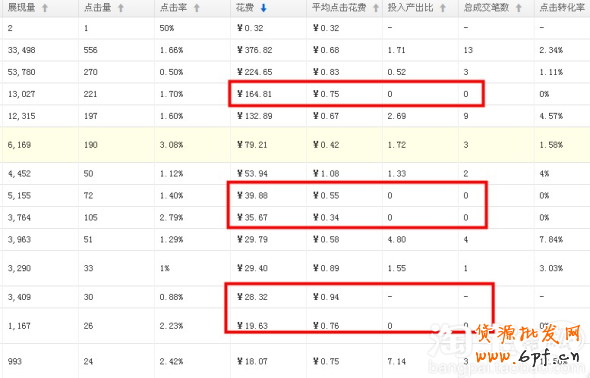Select the 展现量 column header

point(21,8)
